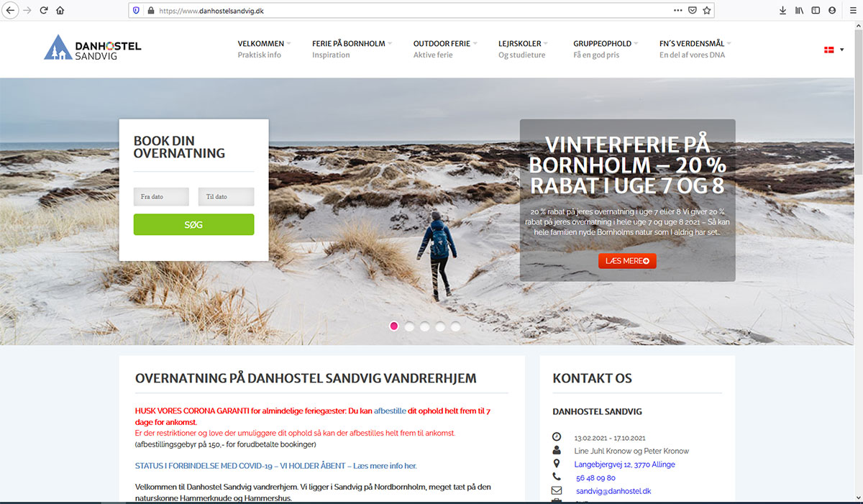863x504 pixels.
Task: Open the tracking protection shield icon
Action: tap(136, 10)
